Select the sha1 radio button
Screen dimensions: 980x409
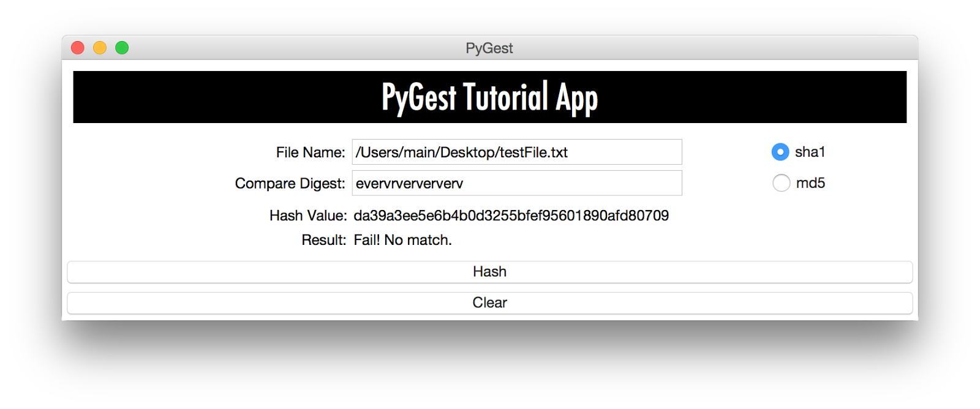(780, 152)
